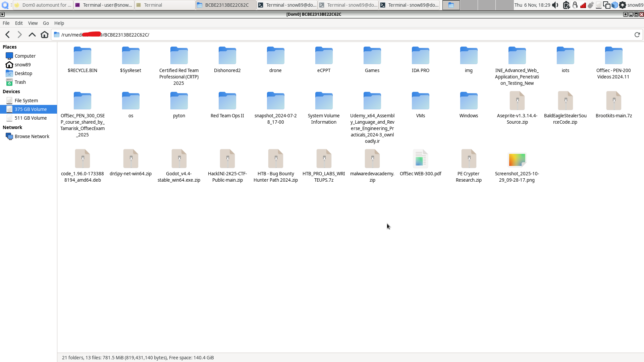Open the Go menu

46,23
